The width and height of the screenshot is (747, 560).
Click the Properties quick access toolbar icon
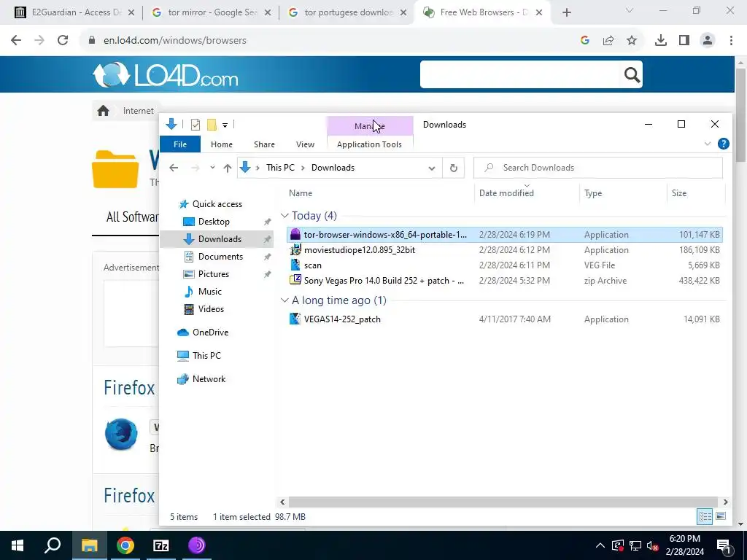pos(196,125)
